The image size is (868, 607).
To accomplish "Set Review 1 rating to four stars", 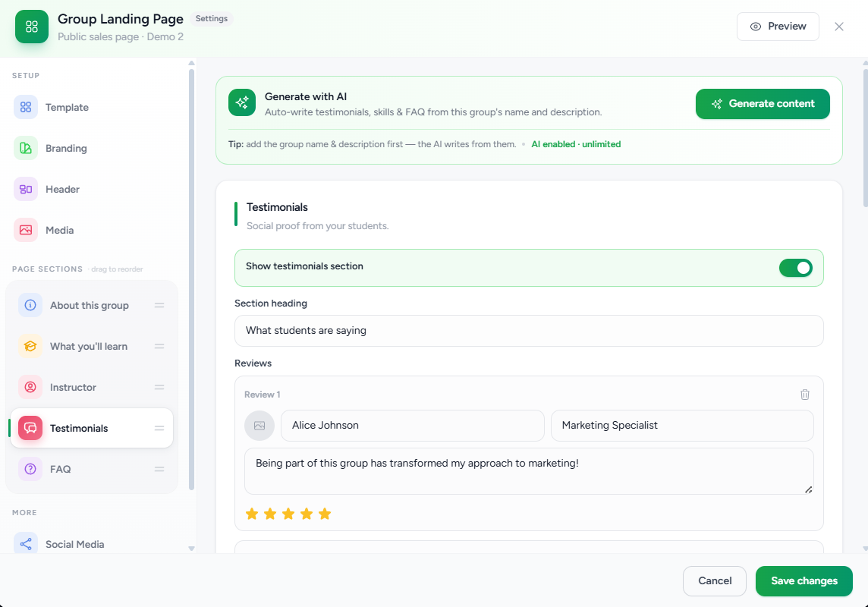I will 307,514.
